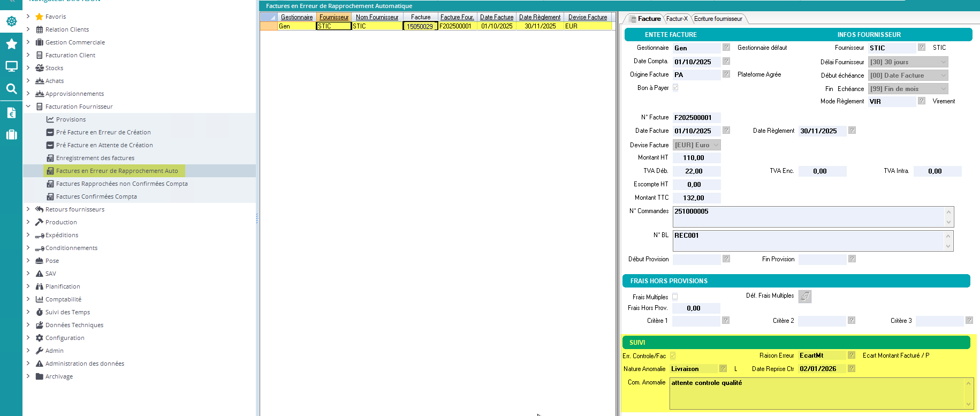Viewport: 980px width, 416px height.
Task: Click the euro document icon in sidebar
Action: point(11,112)
